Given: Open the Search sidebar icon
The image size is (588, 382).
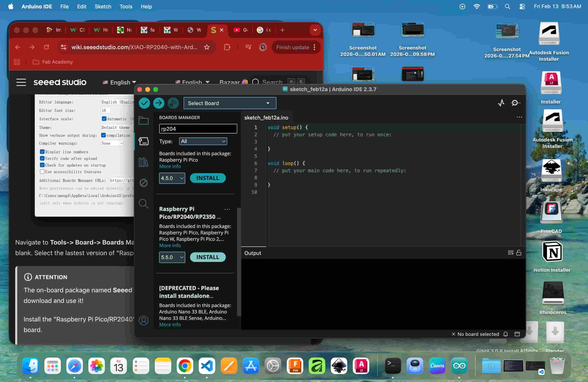Looking at the screenshot, I should (143, 204).
